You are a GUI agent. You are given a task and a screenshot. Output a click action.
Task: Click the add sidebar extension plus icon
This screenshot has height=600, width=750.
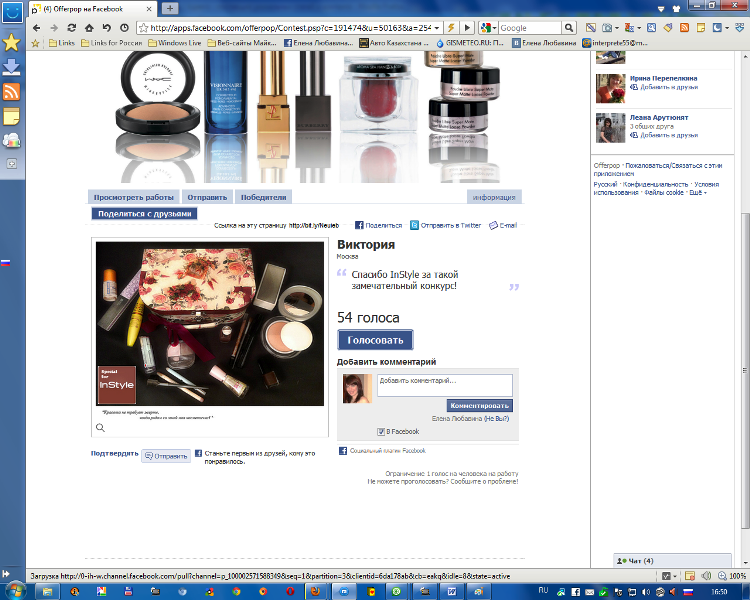(x=11, y=164)
